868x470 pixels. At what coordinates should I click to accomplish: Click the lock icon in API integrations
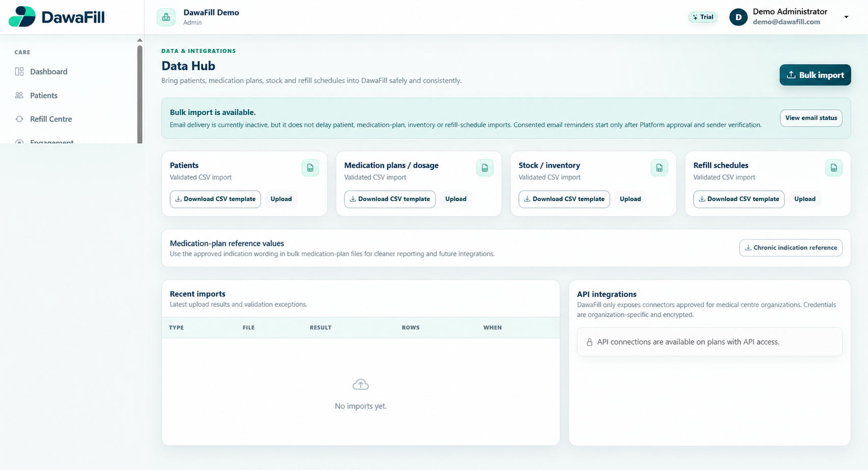(589, 342)
